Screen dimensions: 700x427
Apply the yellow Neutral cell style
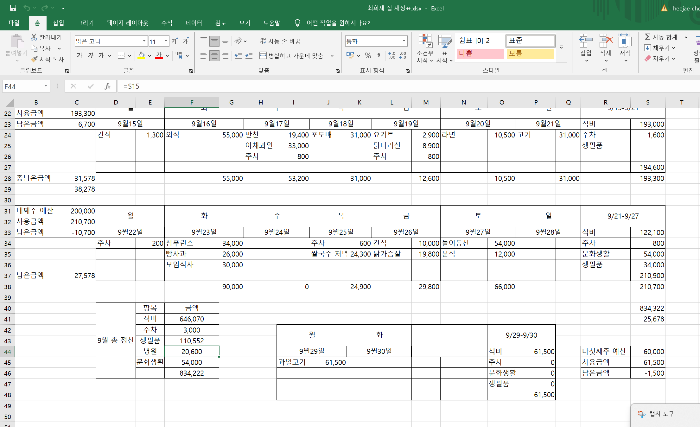pos(530,54)
